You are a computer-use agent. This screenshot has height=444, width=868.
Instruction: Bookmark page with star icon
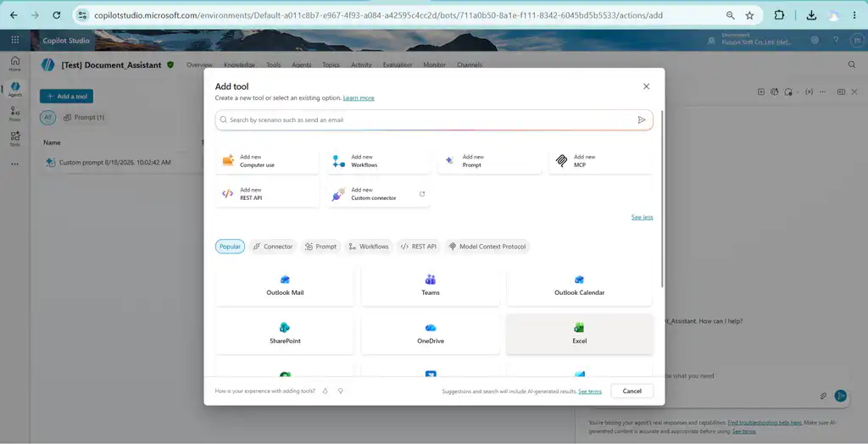749,15
